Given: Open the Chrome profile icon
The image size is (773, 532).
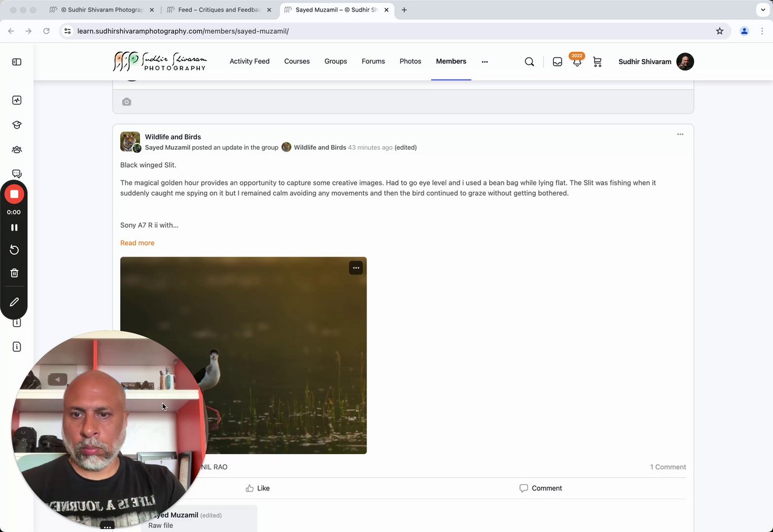Looking at the screenshot, I should [x=744, y=31].
